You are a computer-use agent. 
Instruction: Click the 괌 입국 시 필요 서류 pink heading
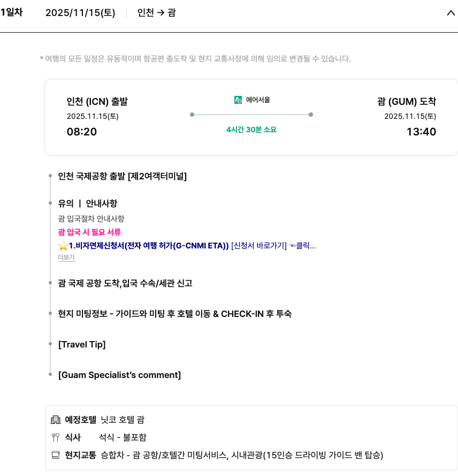(89, 232)
